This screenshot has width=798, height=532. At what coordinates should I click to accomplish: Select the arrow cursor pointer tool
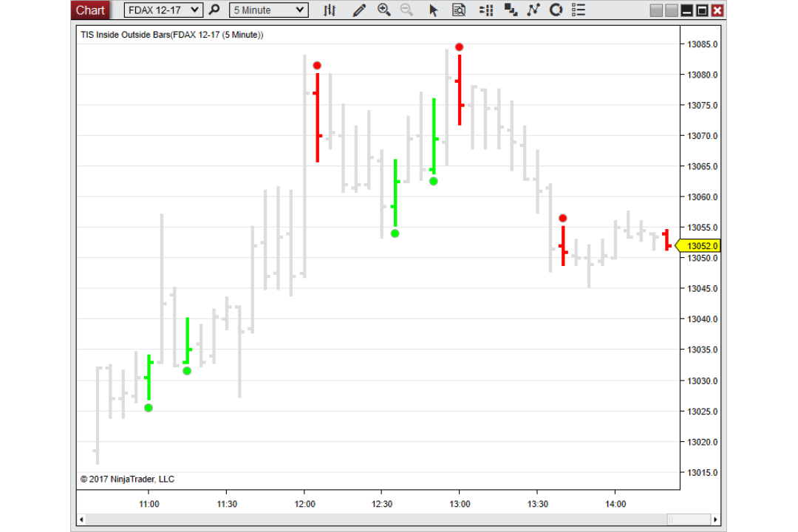(434, 10)
